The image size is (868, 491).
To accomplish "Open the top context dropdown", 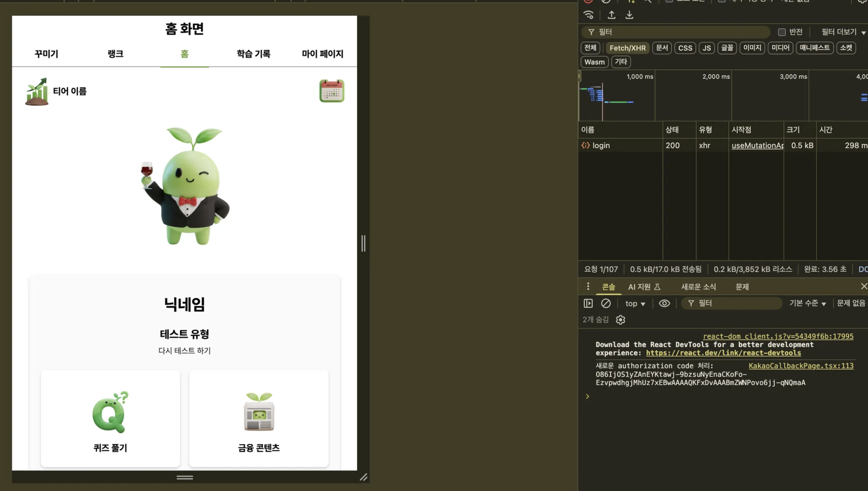I will [635, 303].
